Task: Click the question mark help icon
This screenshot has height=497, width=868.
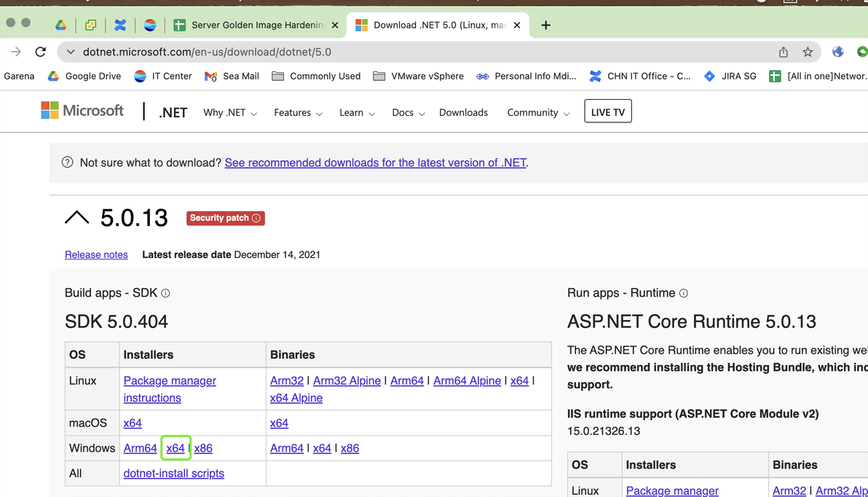Action: point(68,163)
